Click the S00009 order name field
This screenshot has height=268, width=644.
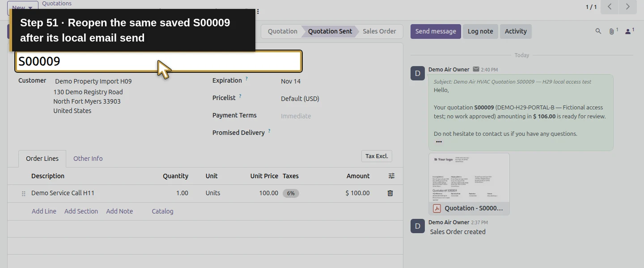tap(159, 61)
